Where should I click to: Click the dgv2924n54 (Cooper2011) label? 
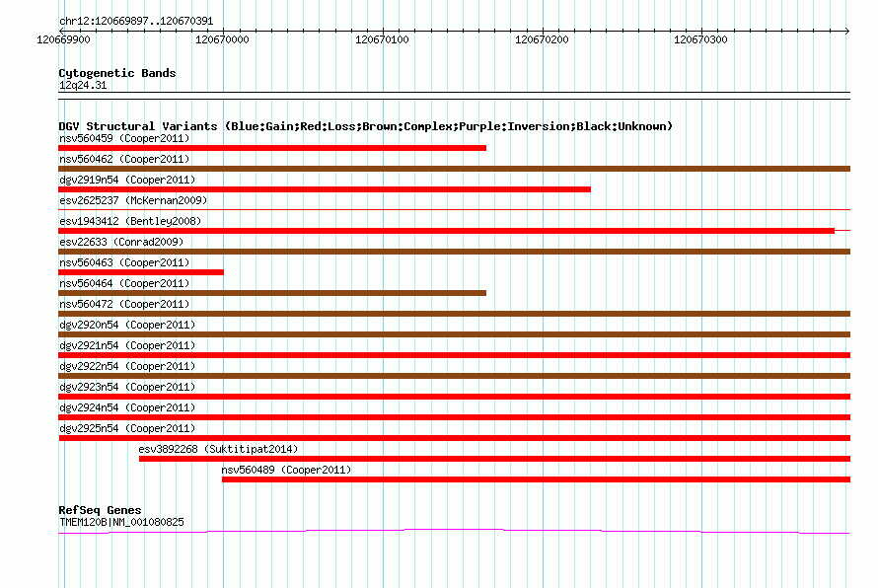(x=127, y=407)
